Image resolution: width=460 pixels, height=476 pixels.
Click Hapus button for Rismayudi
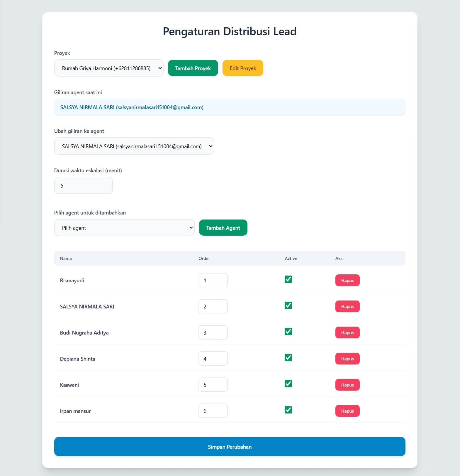(347, 280)
